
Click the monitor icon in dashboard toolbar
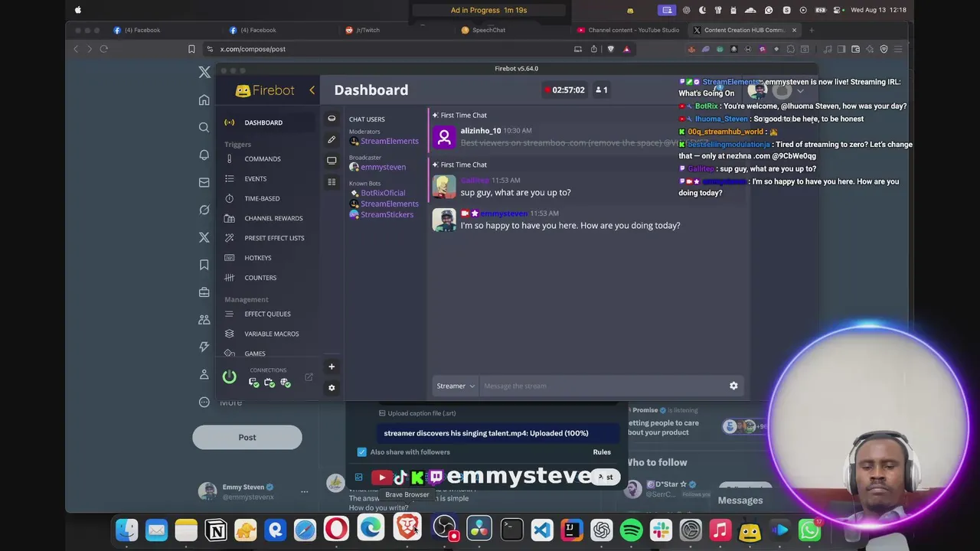click(332, 161)
